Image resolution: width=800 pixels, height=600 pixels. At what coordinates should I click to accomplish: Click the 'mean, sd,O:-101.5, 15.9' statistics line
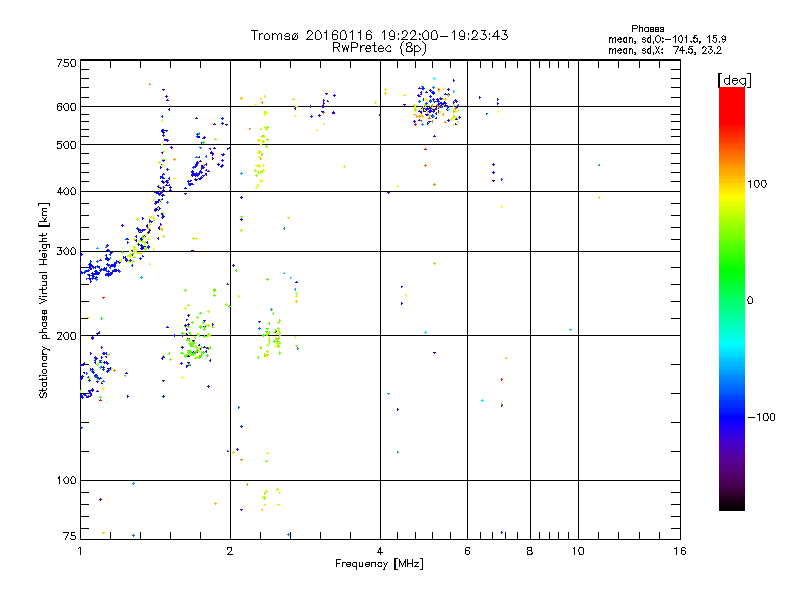tap(667, 39)
